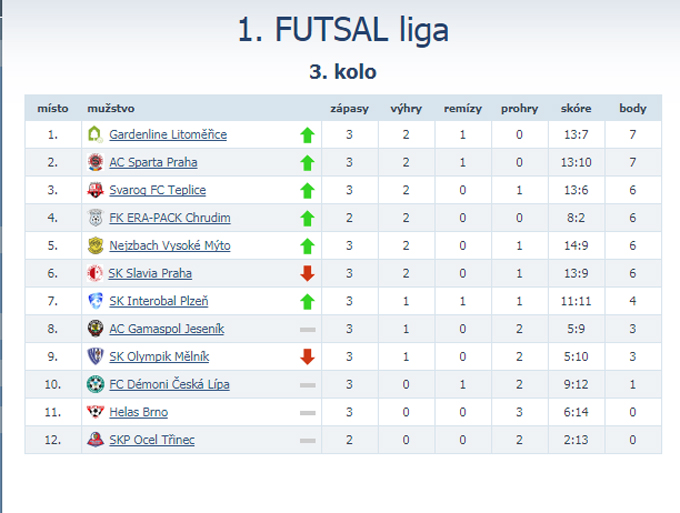Viewport: 680px width, 513px height.
Task: Click the Gardenline Litoměřice team logo
Action: pos(95,134)
